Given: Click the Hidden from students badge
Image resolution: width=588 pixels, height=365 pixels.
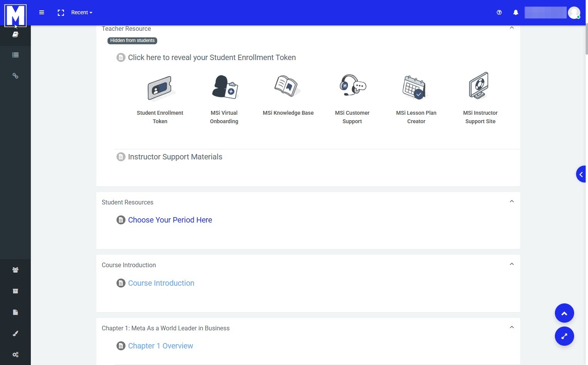Looking at the screenshot, I should [x=132, y=40].
